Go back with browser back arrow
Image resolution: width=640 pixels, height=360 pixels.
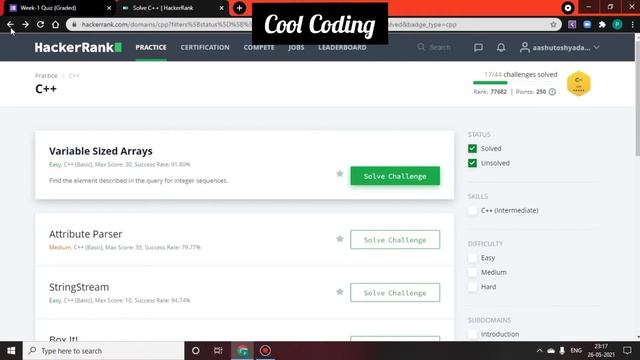click(10, 24)
